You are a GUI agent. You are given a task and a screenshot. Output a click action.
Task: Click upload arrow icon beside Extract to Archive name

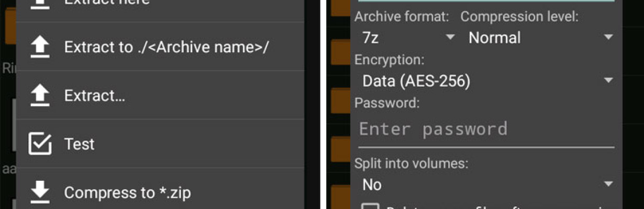coord(40,47)
